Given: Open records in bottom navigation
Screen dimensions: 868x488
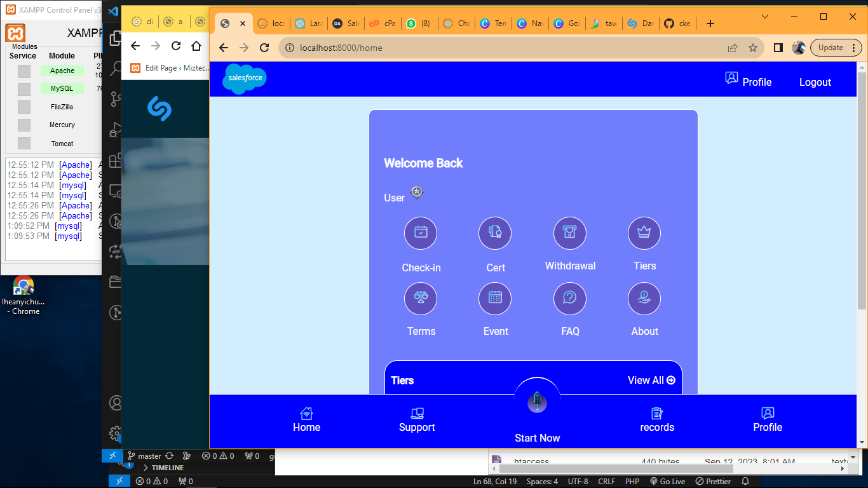Looking at the screenshot, I should [657, 420].
